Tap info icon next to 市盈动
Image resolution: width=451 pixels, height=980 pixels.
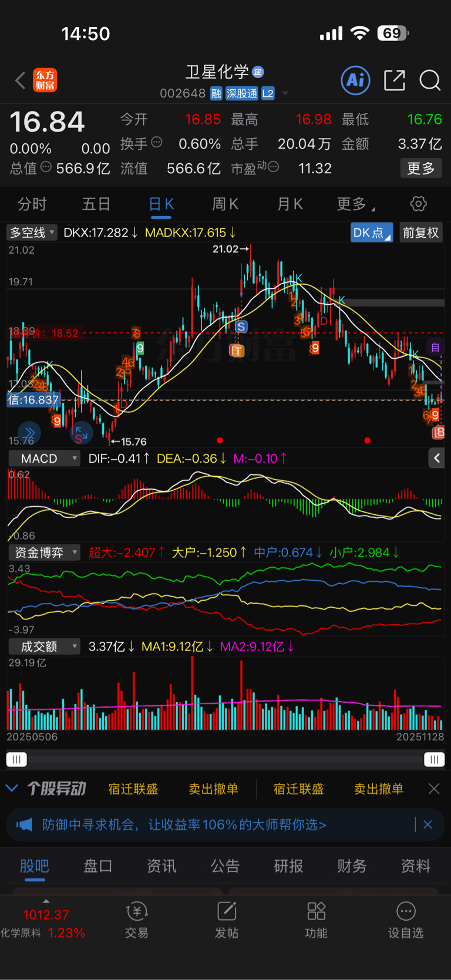pyautogui.click(x=273, y=167)
